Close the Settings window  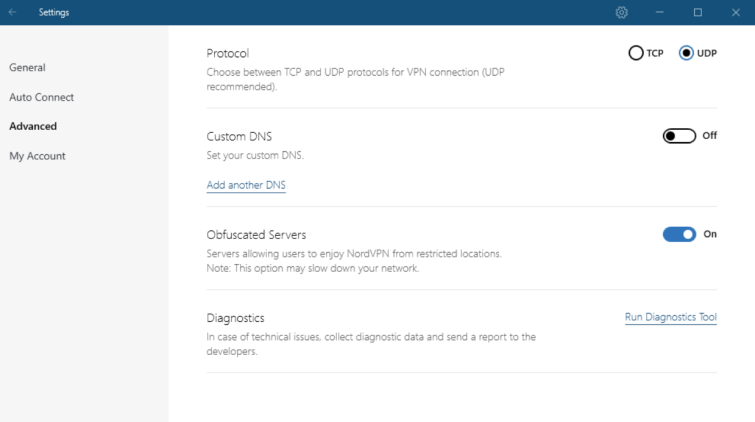point(736,12)
